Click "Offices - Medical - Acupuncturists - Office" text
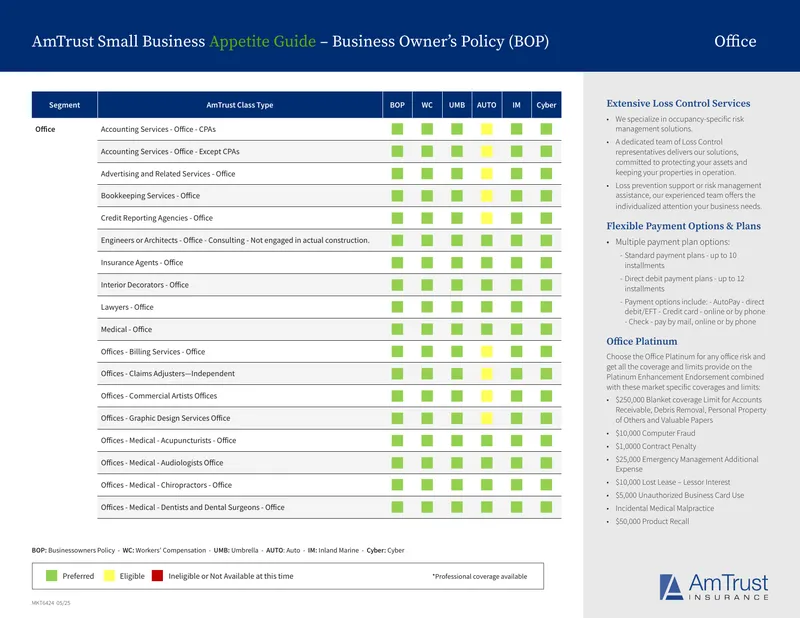 click(x=168, y=440)
